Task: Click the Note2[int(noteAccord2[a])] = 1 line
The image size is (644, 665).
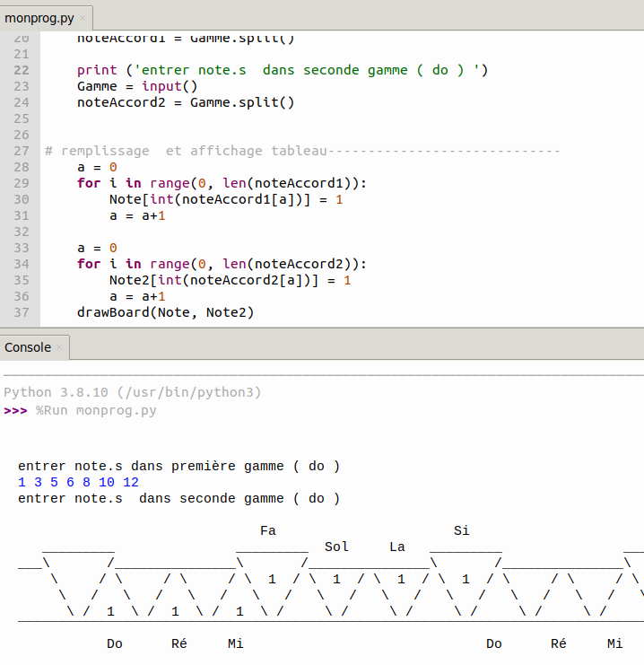Action: point(230,280)
